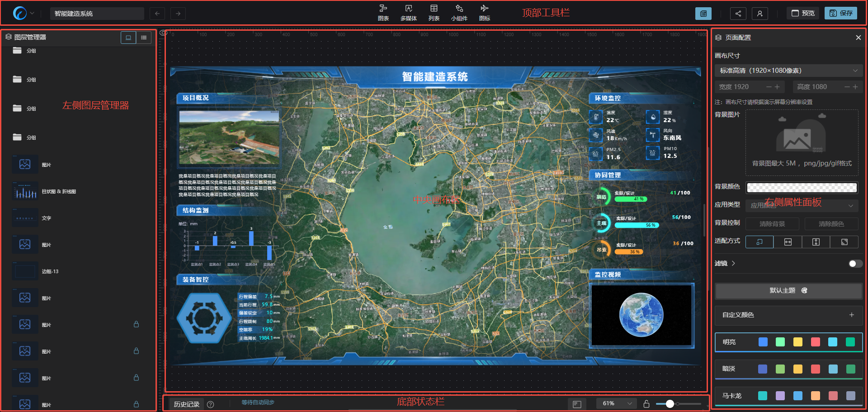Open the 历史记录 history tab
The width and height of the screenshot is (868, 412).
click(x=186, y=404)
